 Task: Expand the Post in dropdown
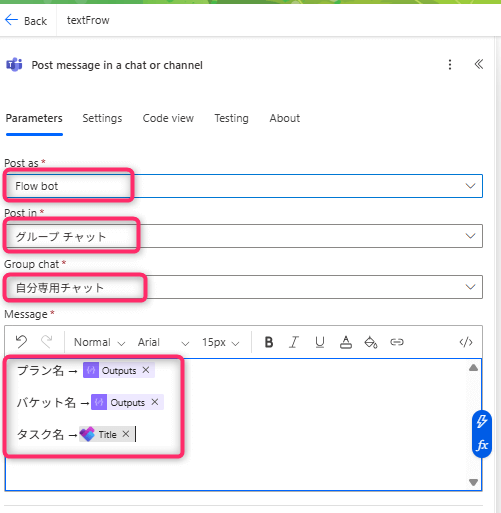pyautogui.click(x=470, y=236)
